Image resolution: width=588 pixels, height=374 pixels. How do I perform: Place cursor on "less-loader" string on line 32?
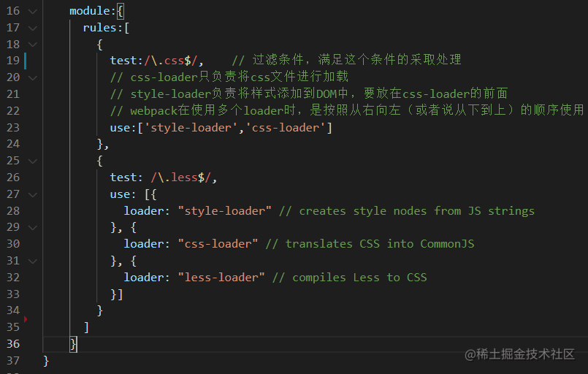221,278
